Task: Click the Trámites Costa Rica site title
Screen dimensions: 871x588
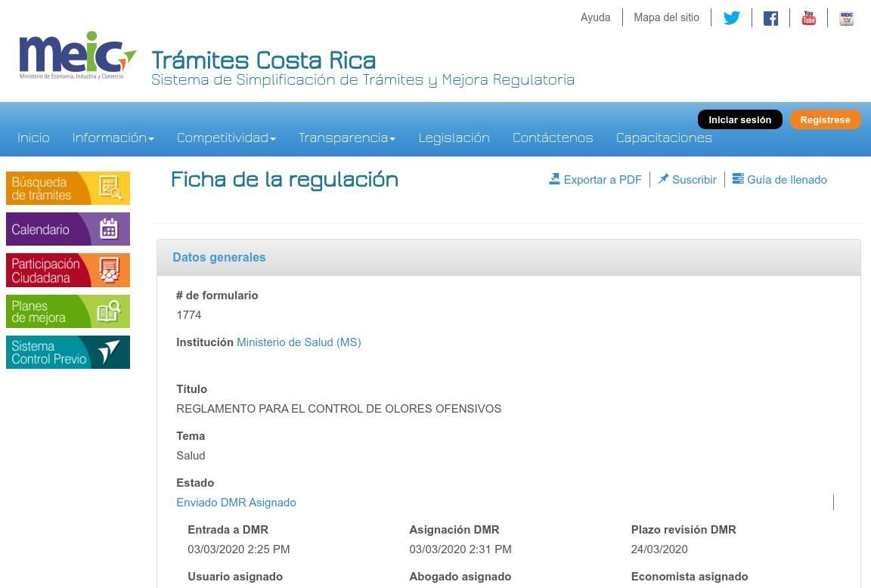Action: point(264,60)
